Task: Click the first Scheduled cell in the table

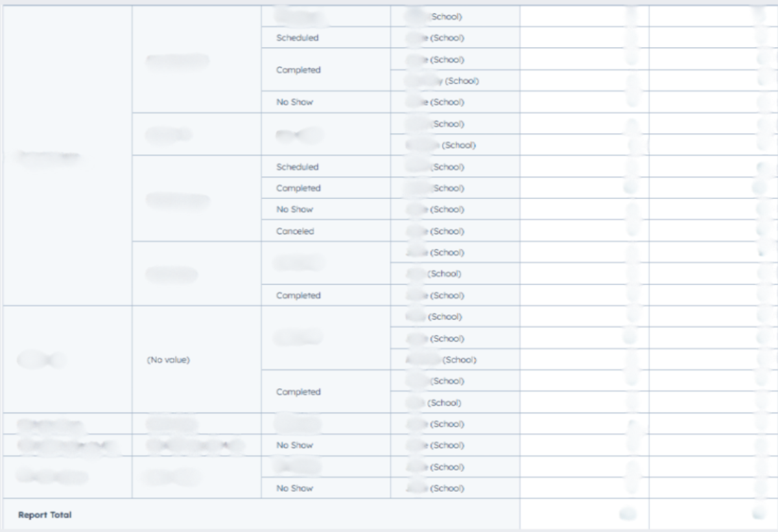Action: [x=297, y=38]
